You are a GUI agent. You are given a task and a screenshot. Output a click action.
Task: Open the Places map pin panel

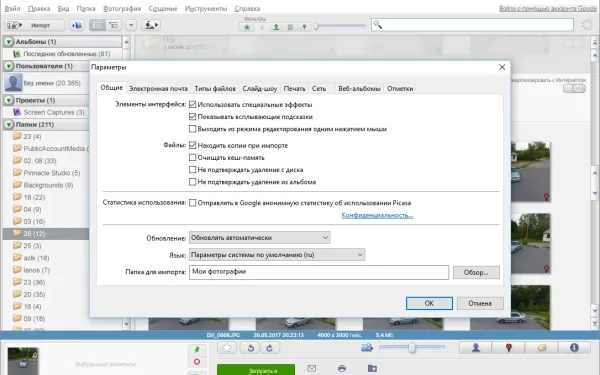509,347
